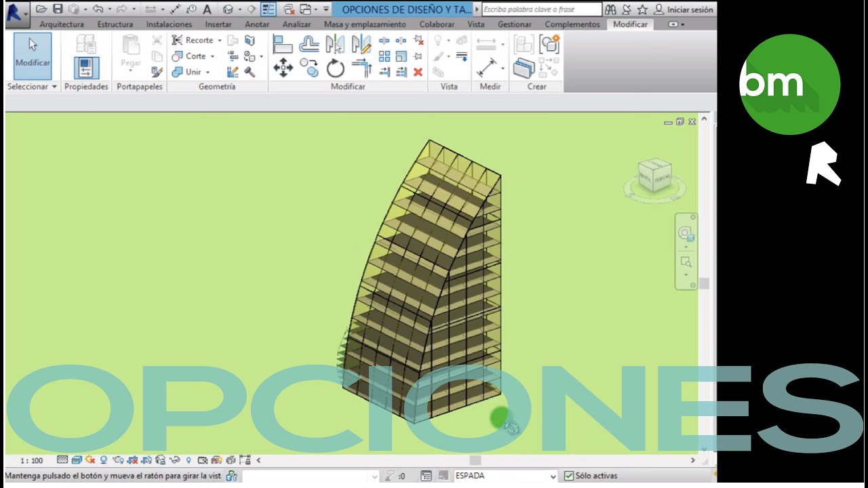Click the Measure Between Two References icon
The height and width of the screenshot is (488, 868).
pos(487,67)
